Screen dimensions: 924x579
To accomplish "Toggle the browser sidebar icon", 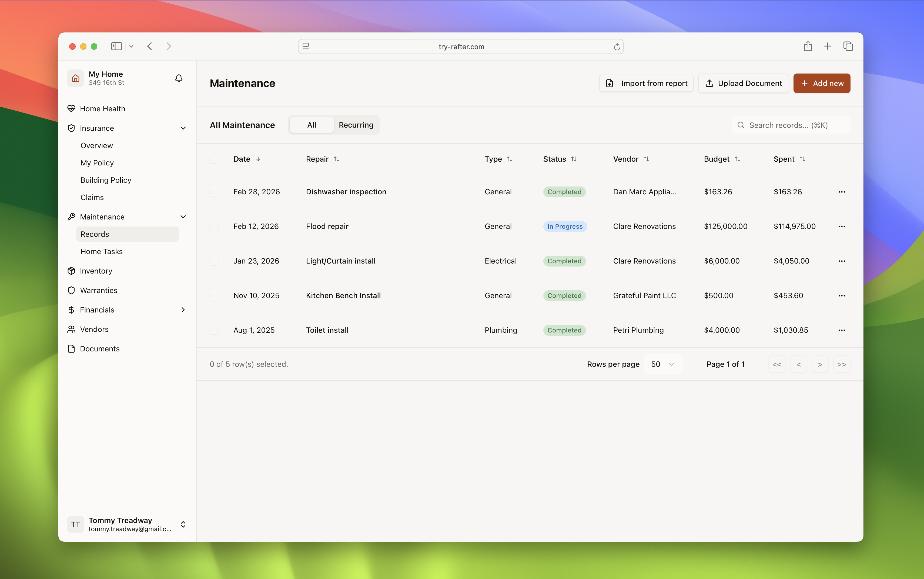I will [116, 46].
